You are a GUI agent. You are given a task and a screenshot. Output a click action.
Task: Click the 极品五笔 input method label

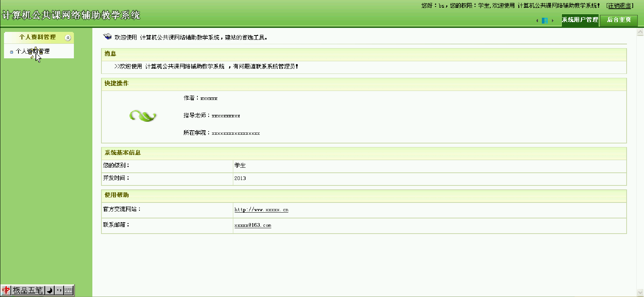point(28,290)
